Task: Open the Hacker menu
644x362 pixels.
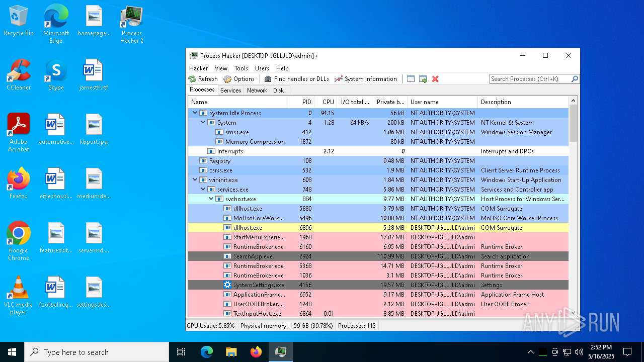Action: (x=198, y=68)
